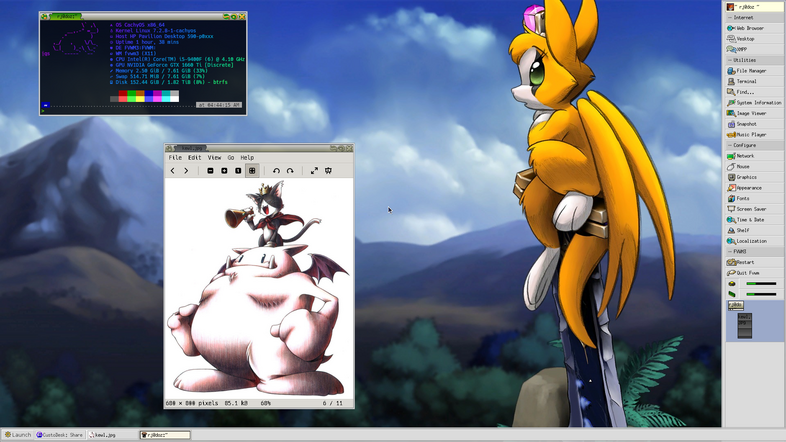Open Fonts settings
The width and height of the screenshot is (786, 442).
[754, 198]
